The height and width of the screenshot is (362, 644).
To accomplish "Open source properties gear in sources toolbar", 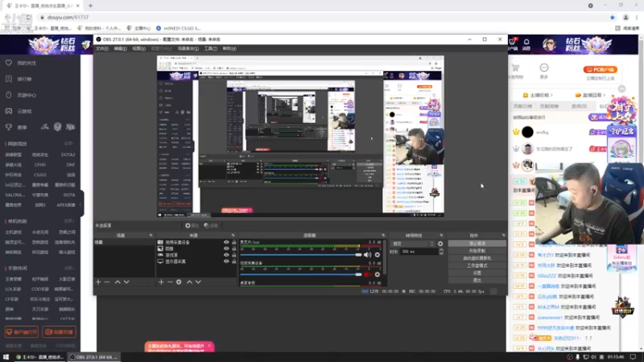I will 179,282.
